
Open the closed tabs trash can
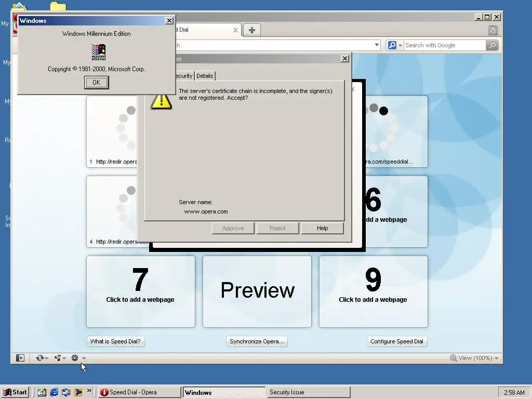(x=493, y=31)
